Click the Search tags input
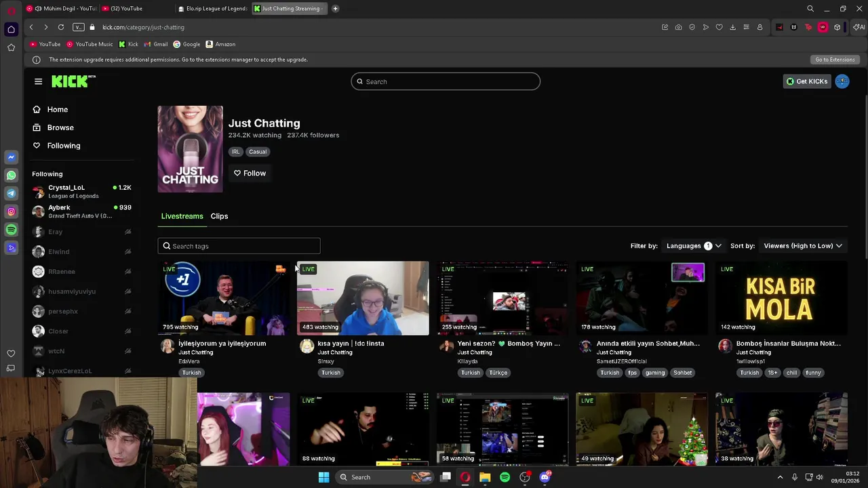This screenshot has height=488, width=868. (x=239, y=246)
